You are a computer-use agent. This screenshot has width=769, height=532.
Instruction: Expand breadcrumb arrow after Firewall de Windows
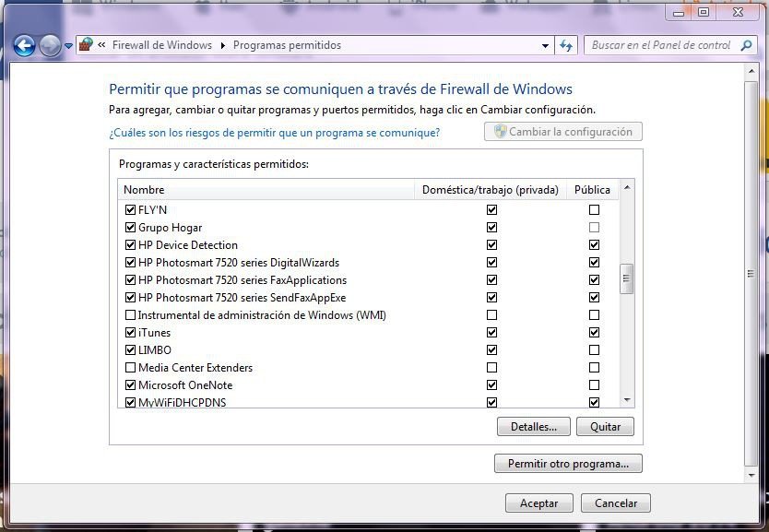pyautogui.click(x=222, y=45)
